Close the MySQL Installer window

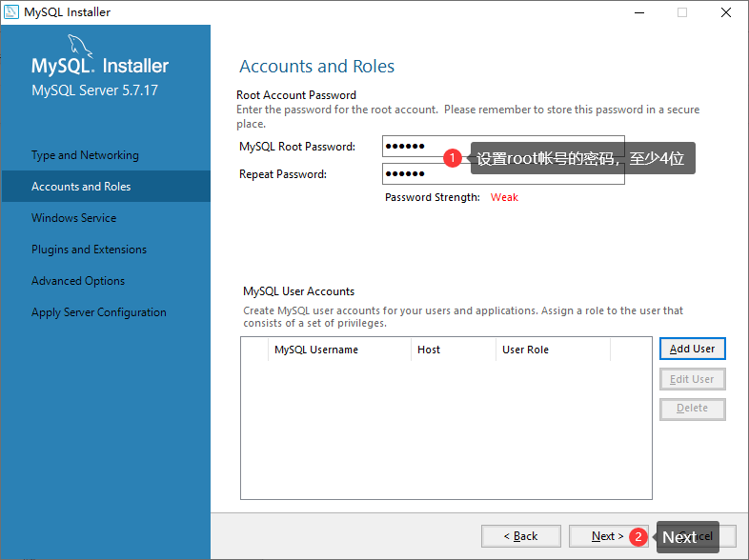(x=725, y=12)
